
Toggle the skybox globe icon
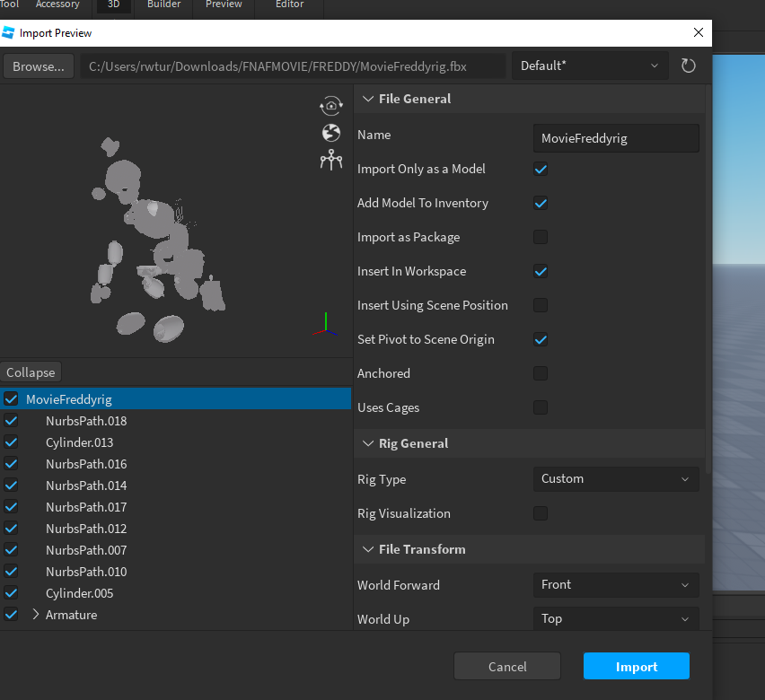pyautogui.click(x=331, y=132)
